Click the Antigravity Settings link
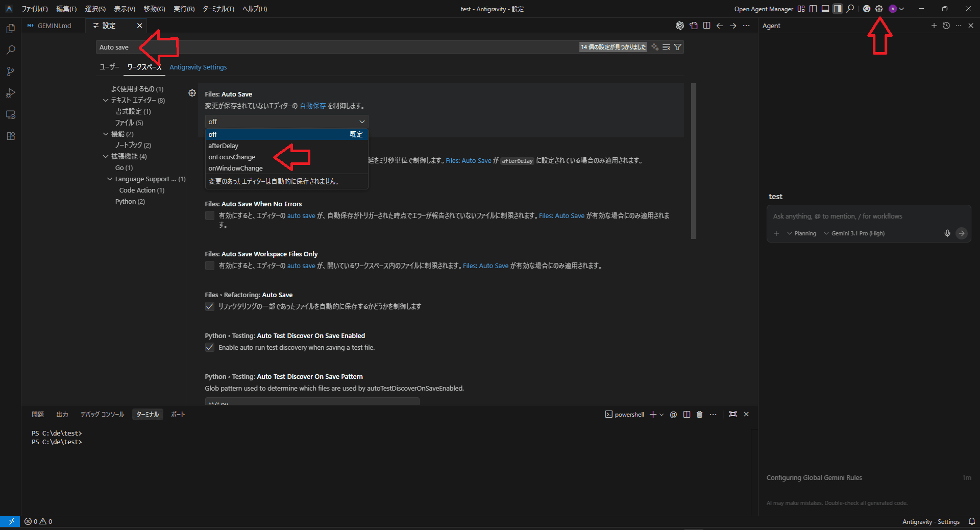Screen dimensions: 980x530 (198, 67)
